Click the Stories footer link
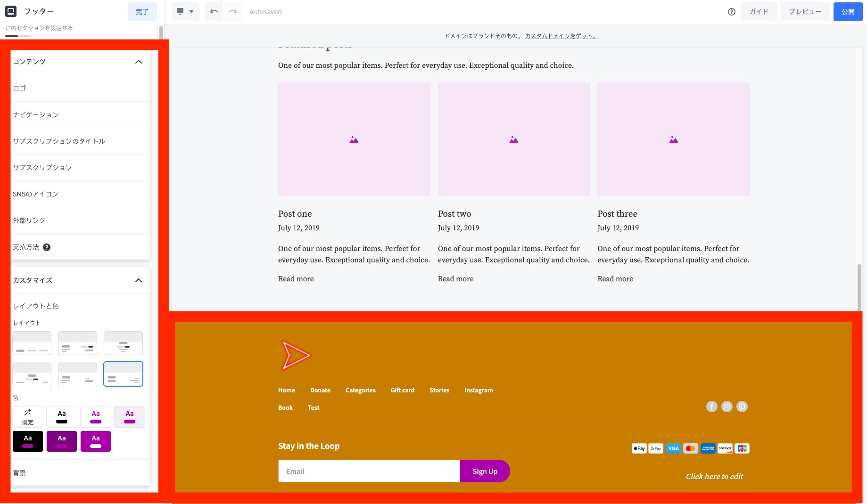867x504 pixels. point(439,390)
